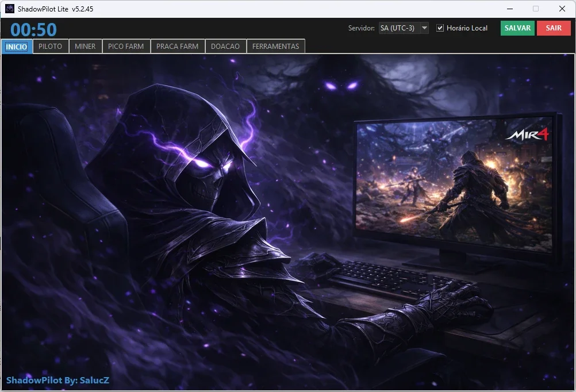576x392 pixels.
Task: Select the PRACA FARM tab
Action: (x=178, y=47)
